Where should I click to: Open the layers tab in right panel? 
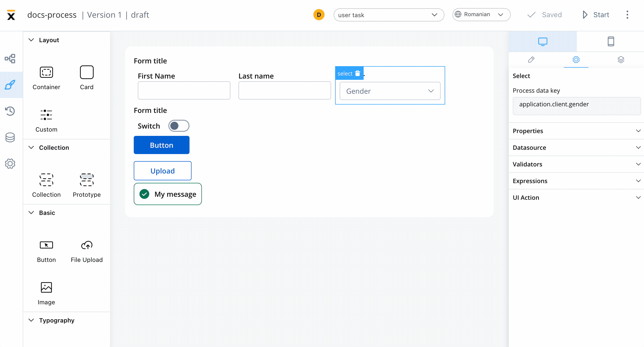(x=621, y=60)
